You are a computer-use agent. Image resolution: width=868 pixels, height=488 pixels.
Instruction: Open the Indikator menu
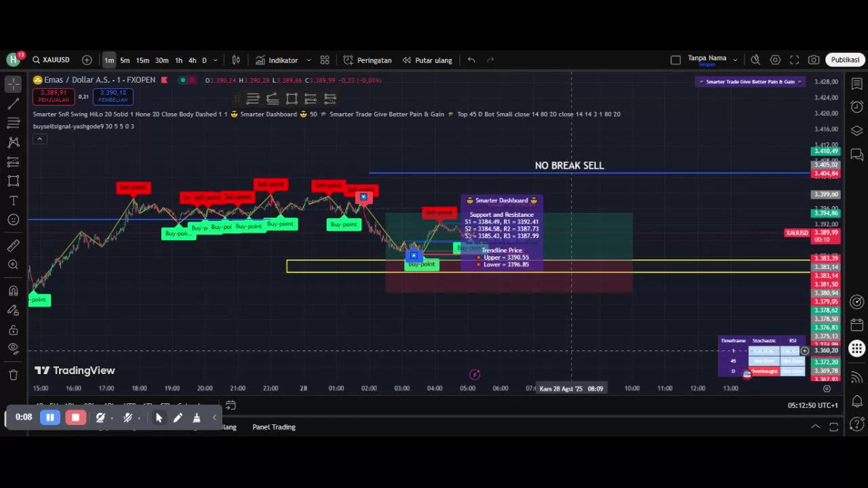[277, 60]
